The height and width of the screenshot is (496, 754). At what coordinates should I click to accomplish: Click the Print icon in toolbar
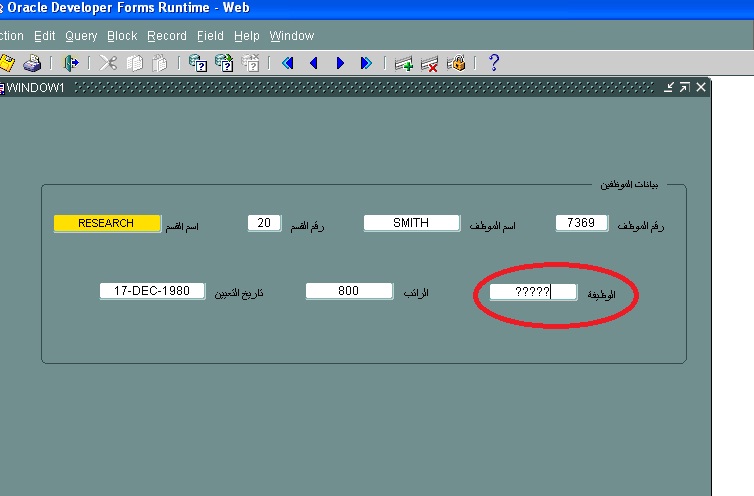pos(32,63)
